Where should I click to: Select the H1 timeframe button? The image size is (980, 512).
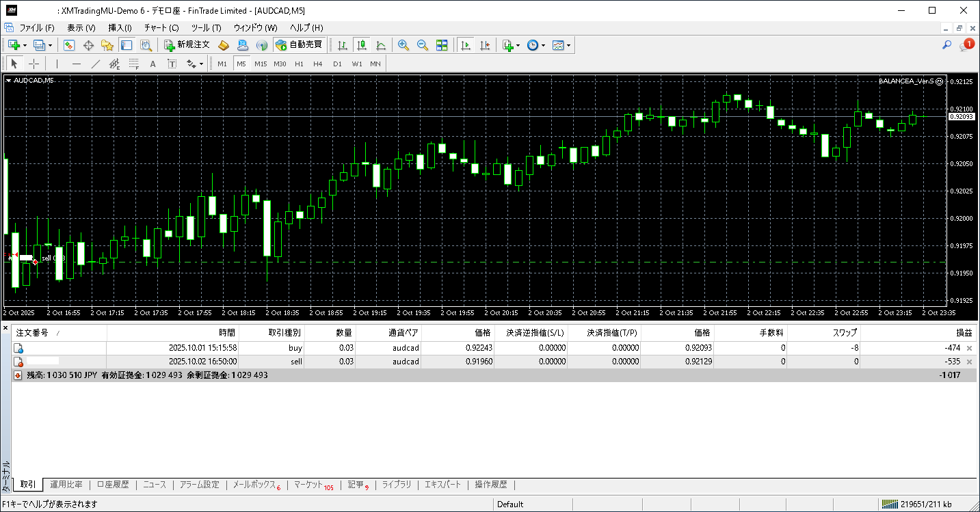[299, 64]
